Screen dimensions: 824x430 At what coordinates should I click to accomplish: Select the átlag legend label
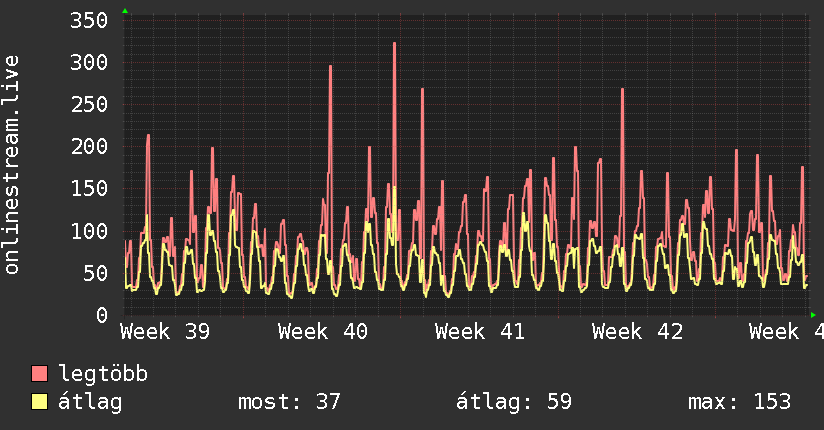[90, 402]
